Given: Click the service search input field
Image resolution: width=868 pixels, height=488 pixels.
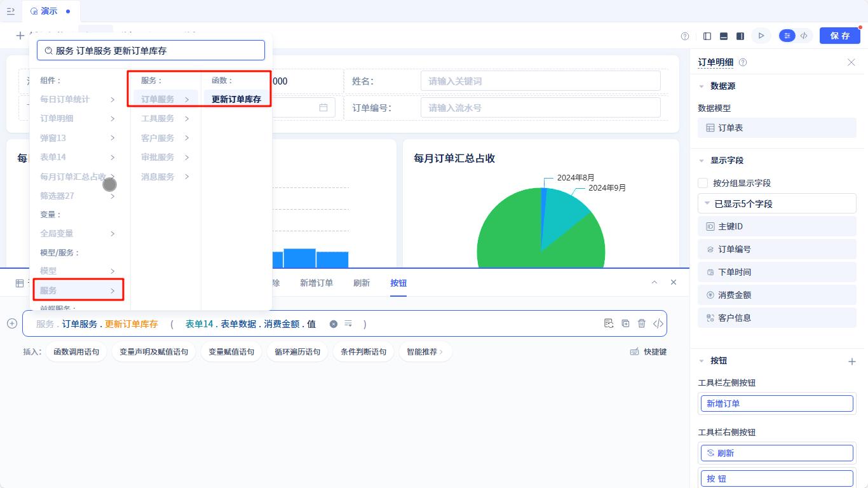Looking at the screenshot, I should click(x=151, y=50).
